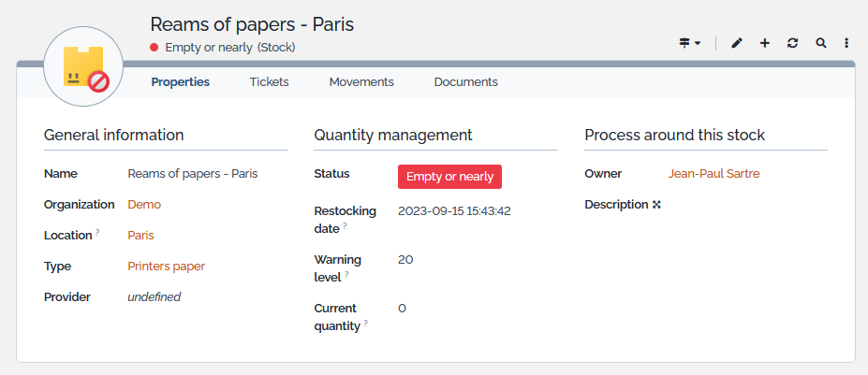Refresh the stock page with the reload icon
Image resolution: width=868 pixels, height=375 pixels.
coord(792,43)
